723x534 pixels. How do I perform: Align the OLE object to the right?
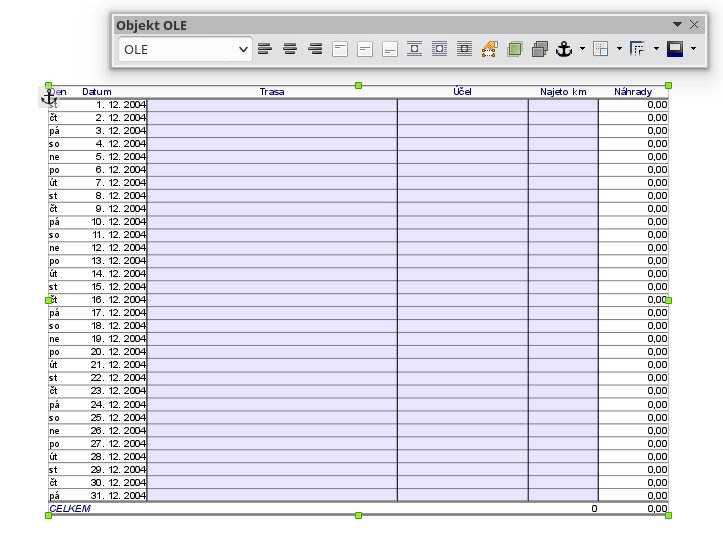click(x=315, y=49)
